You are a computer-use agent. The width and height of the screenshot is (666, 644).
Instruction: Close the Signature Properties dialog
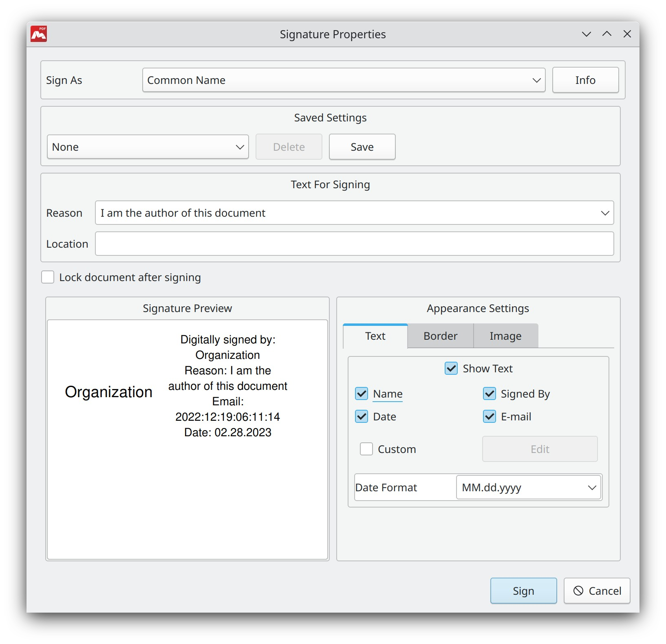pyautogui.click(x=627, y=34)
